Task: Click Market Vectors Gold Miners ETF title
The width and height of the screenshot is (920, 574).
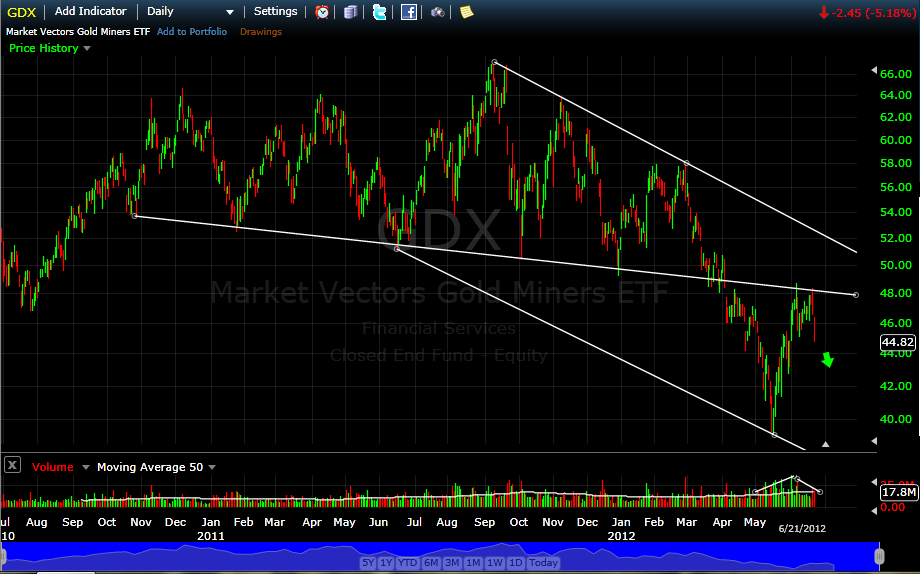Action: (x=78, y=32)
